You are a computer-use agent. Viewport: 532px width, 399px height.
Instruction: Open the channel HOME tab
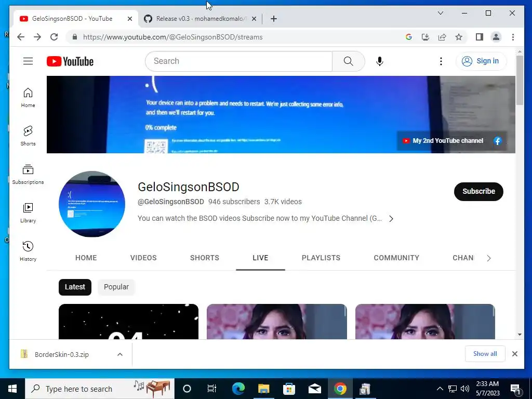[x=86, y=258]
